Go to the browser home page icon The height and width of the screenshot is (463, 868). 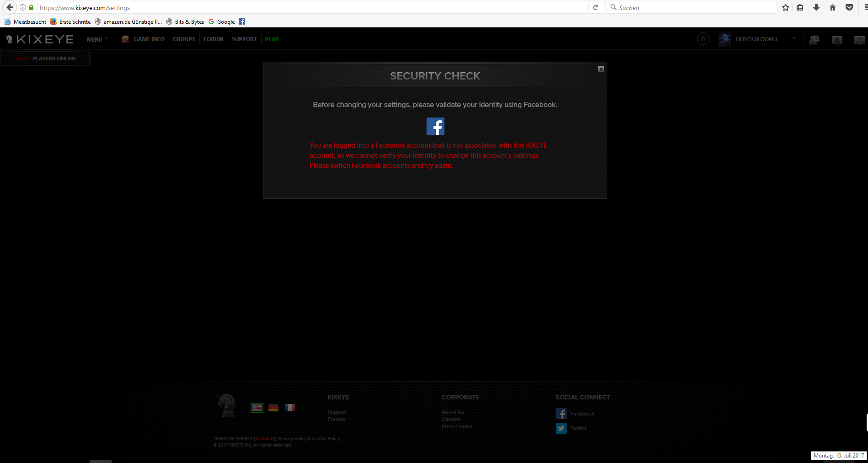833,7
